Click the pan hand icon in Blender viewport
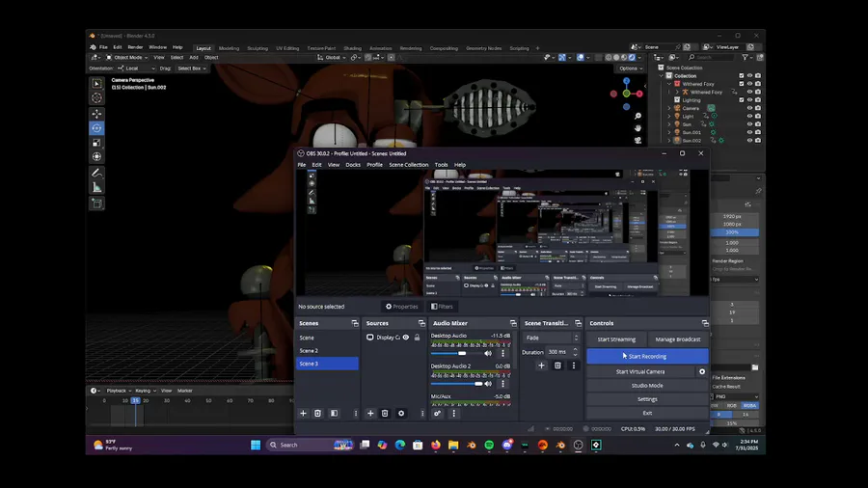The image size is (868, 488). (637, 128)
